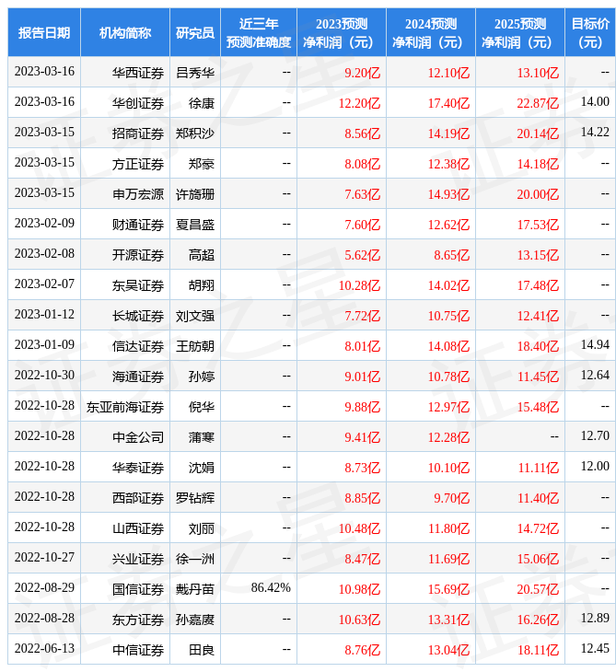Select the 5.62亿 forecast from 开源证券
This screenshot has height=672, width=616.
click(x=362, y=255)
